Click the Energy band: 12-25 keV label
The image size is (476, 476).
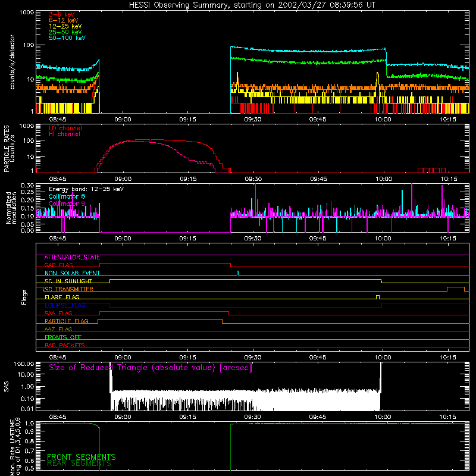[86, 189]
